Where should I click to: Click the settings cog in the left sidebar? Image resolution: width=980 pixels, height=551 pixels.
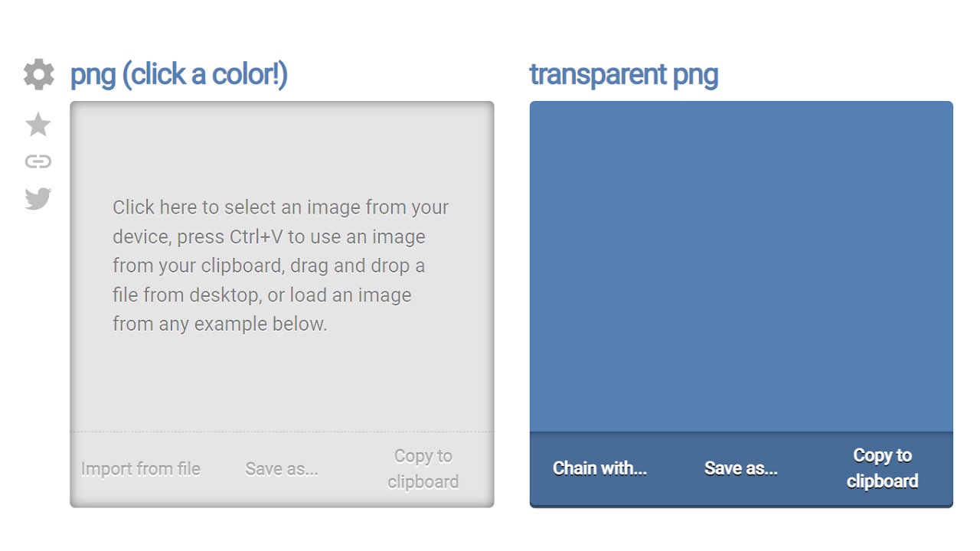pyautogui.click(x=38, y=74)
